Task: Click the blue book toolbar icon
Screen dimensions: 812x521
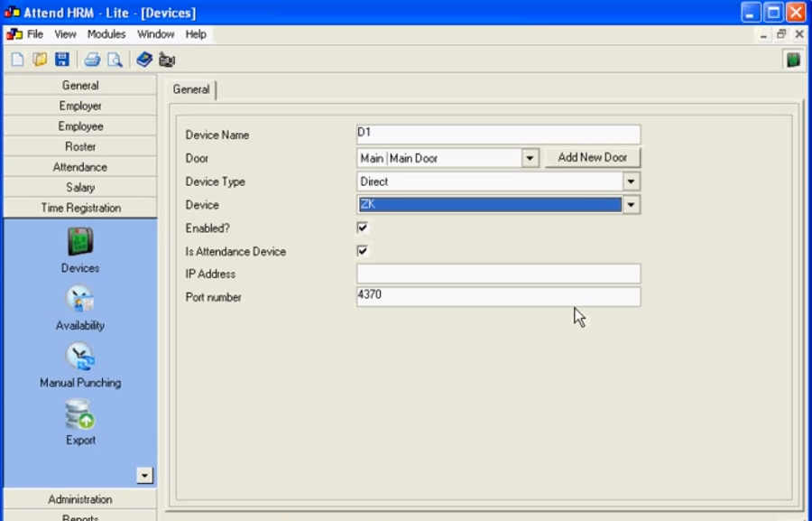Action: coord(144,60)
